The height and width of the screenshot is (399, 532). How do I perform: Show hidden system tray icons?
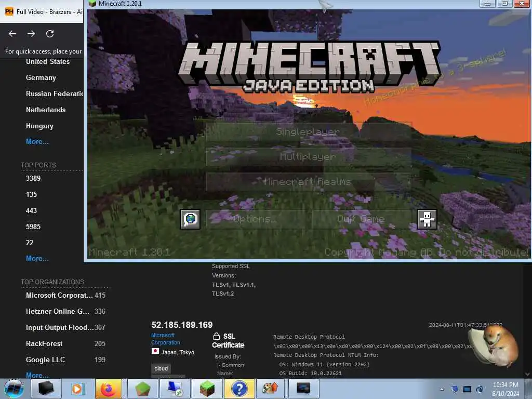tap(442, 389)
